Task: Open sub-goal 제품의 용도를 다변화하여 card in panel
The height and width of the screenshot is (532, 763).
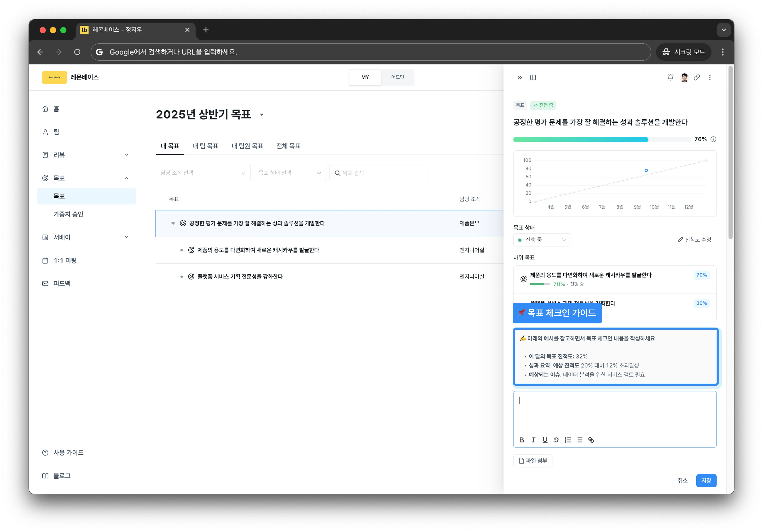Action: coord(614,280)
